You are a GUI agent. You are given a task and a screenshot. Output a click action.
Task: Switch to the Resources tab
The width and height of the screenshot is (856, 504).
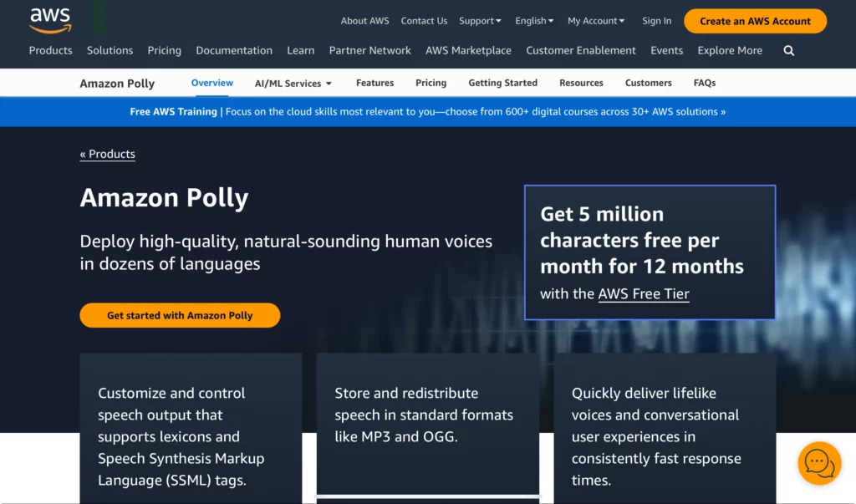click(x=581, y=83)
